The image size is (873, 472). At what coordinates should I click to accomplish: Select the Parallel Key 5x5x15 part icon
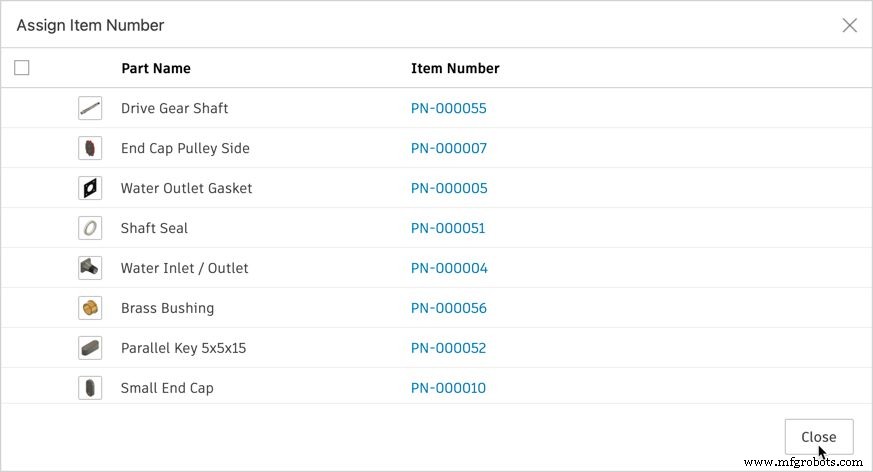point(90,348)
